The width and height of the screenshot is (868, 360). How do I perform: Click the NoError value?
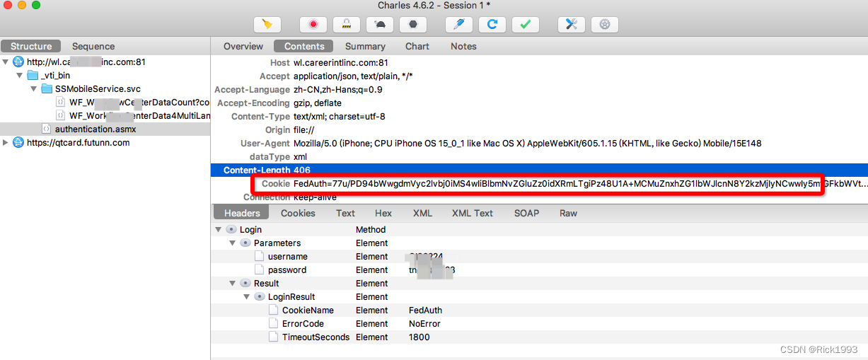click(x=424, y=324)
